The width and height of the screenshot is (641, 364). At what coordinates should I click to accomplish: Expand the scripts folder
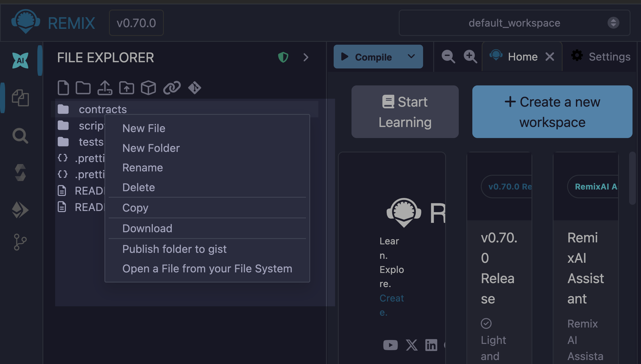(x=81, y=126)
